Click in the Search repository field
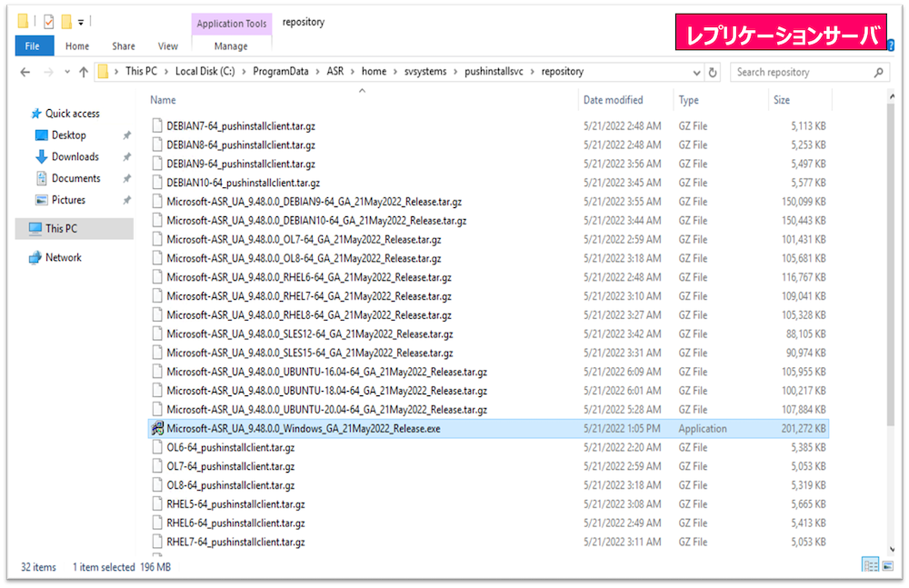Viewport: 909px width, 588px height. 803,72
